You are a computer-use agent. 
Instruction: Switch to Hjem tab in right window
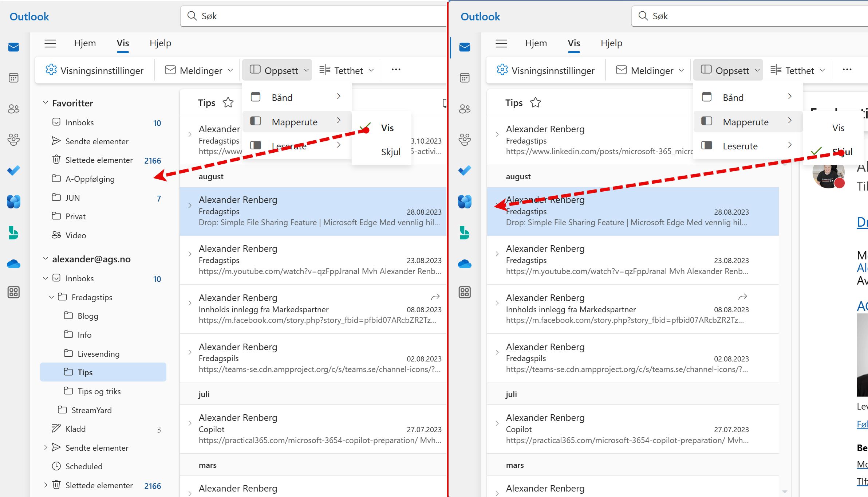pyautogui.click(x=536, y=43)
